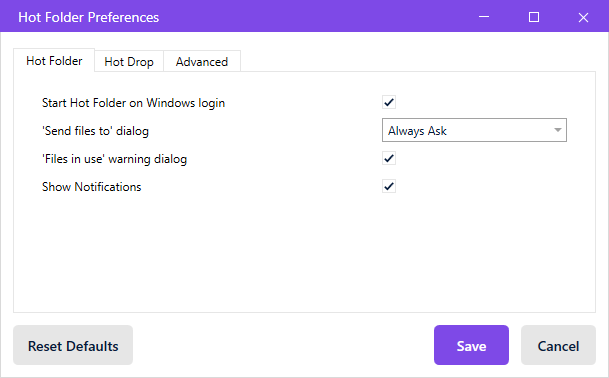This screenshot has height=378, width=609.
Task: Click the empty area below Show Notifications
Action: click(304, 253)
